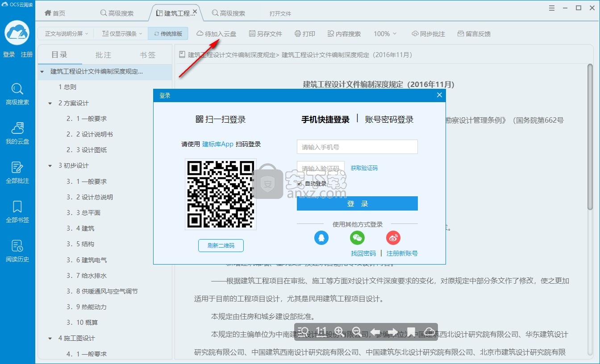Open 阅读历史 in the sidebar
This screenshot has width=600, height=364.
(x=17, y=251)
